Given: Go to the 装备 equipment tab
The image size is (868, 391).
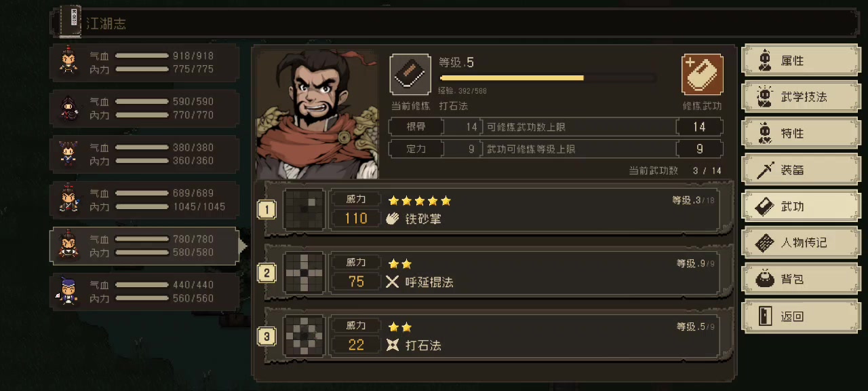Looking at the screenshot, I should point(802,170).
